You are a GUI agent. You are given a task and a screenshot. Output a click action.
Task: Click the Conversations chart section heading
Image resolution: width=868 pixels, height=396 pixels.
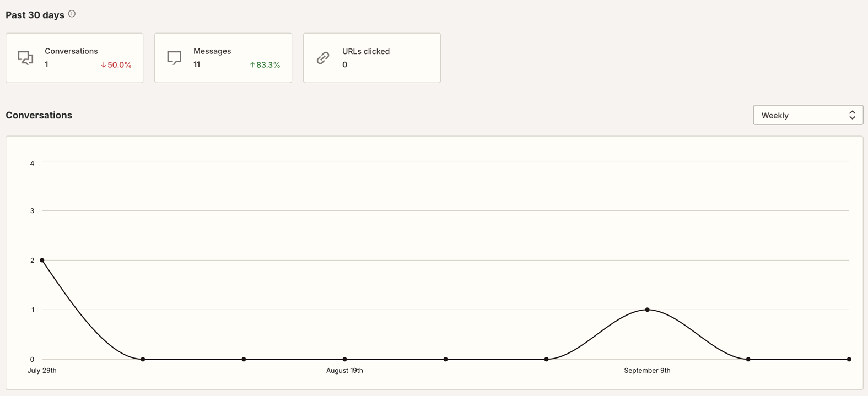39,115
